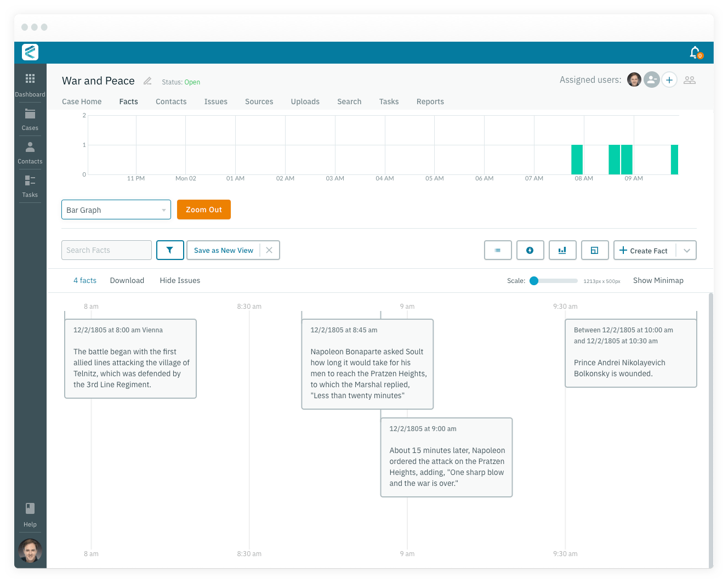Open the facts filter funnel

coord(170,250)
